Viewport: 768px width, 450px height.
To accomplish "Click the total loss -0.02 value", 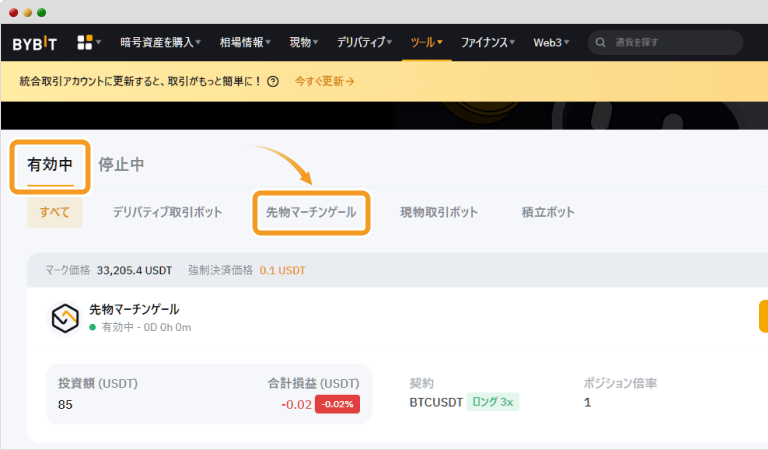I will point(296,404).
